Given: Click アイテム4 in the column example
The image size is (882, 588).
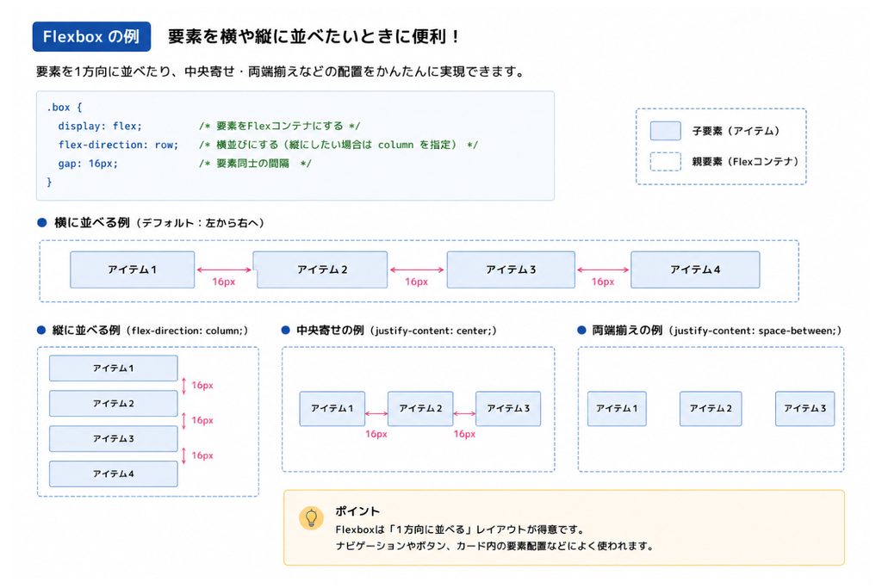Looking at the screenshot, I should (113, 473).
